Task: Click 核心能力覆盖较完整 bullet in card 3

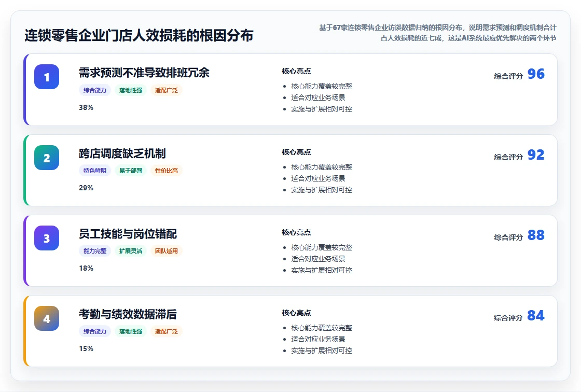Action: click(x=322, y=247)
